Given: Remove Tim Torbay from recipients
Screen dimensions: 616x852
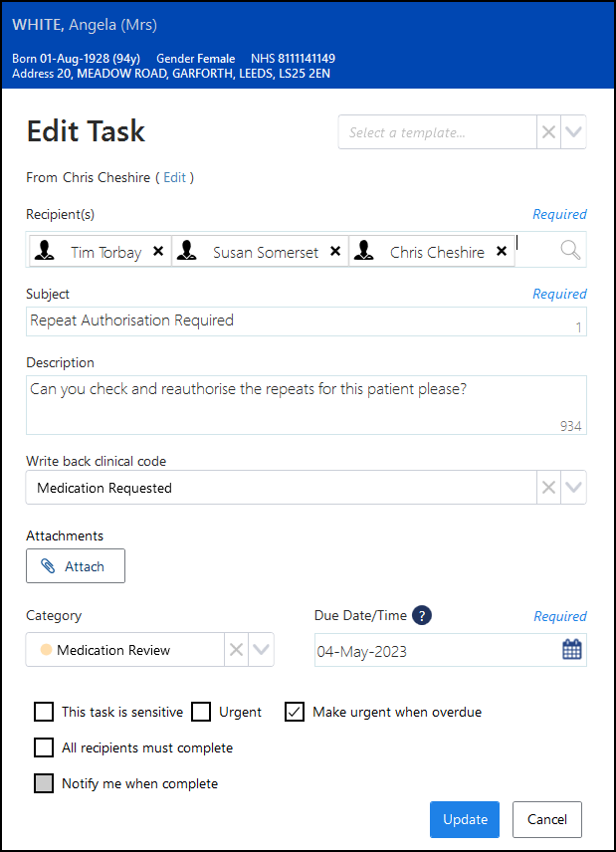Looking at the screenshot, I should (x=158, y=252).
